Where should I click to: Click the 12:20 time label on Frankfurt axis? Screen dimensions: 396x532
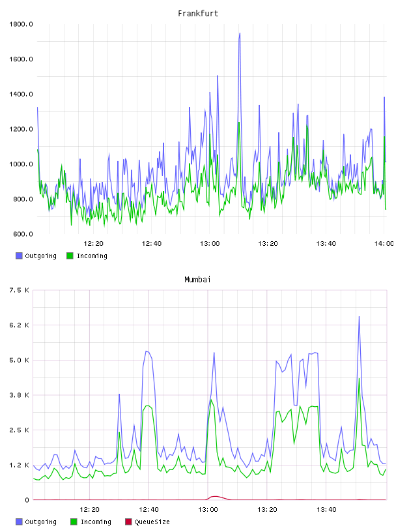(x=93, y=243)
